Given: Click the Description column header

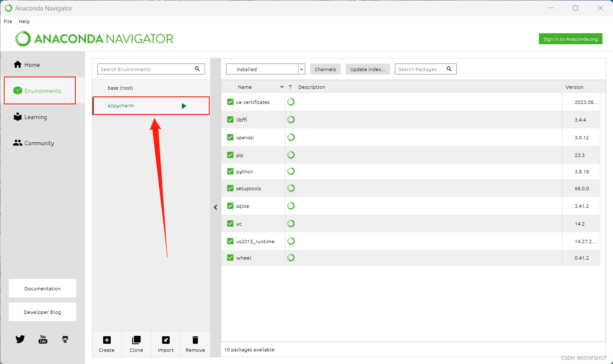Looking at the screenshot, I should coord(312,87).
